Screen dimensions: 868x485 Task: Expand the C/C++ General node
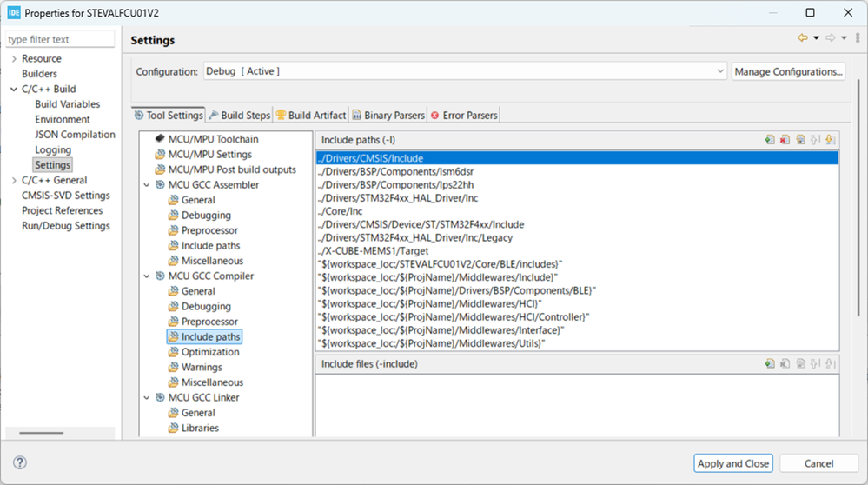14,181
